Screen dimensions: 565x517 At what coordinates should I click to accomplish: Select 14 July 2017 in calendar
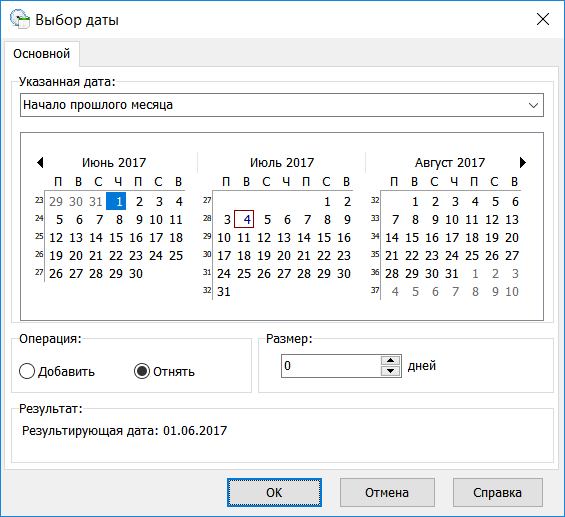[304, 237]
